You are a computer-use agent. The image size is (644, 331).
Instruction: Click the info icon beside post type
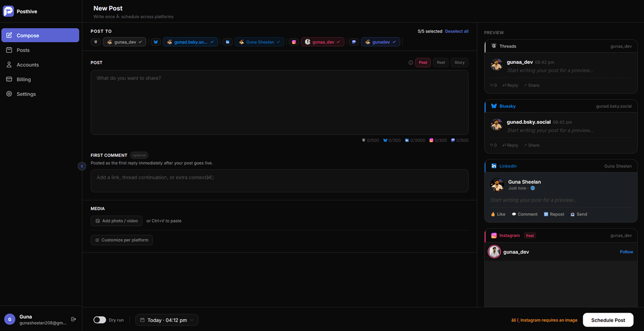pyautogui.click(x=411, y=63)
